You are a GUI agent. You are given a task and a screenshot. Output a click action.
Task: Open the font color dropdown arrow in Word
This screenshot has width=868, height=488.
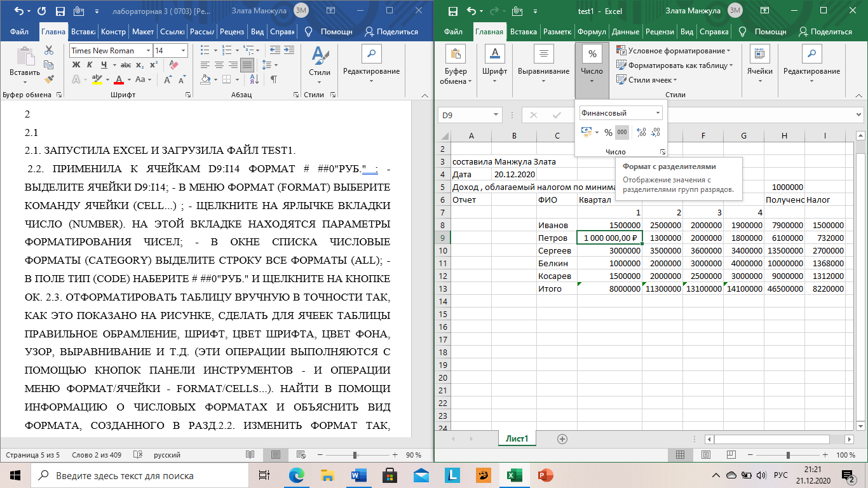(128, 79)
